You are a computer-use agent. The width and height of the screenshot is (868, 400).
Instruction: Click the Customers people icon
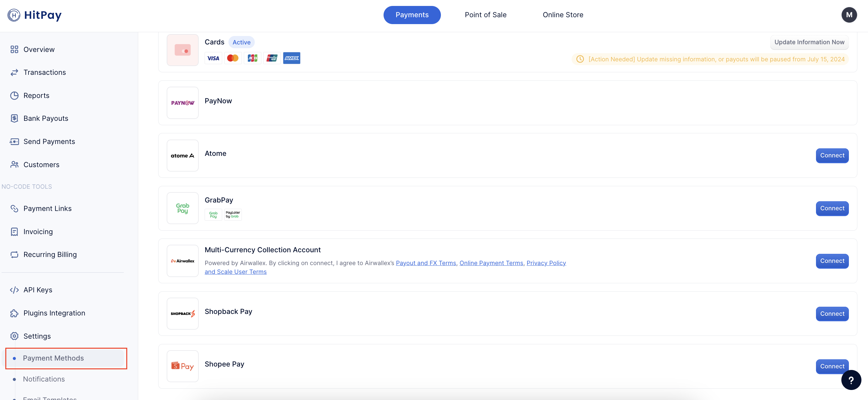[14, 165]
